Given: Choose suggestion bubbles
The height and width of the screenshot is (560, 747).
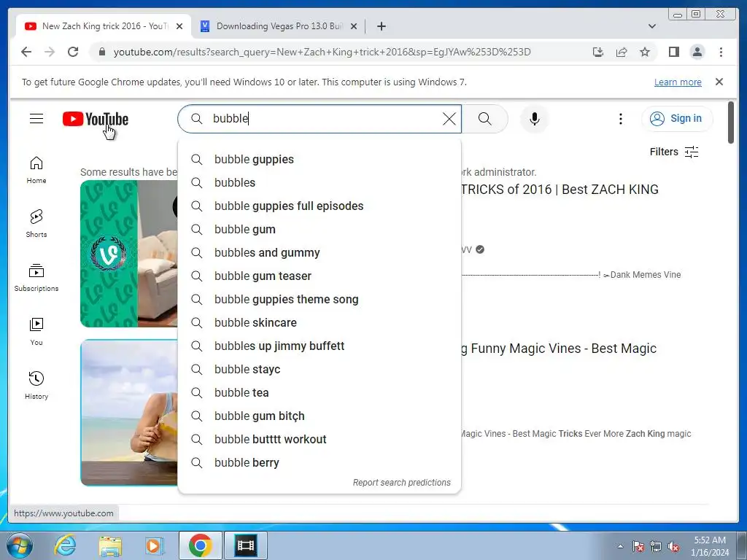Looking at the screenshot, I should [320, 182].
